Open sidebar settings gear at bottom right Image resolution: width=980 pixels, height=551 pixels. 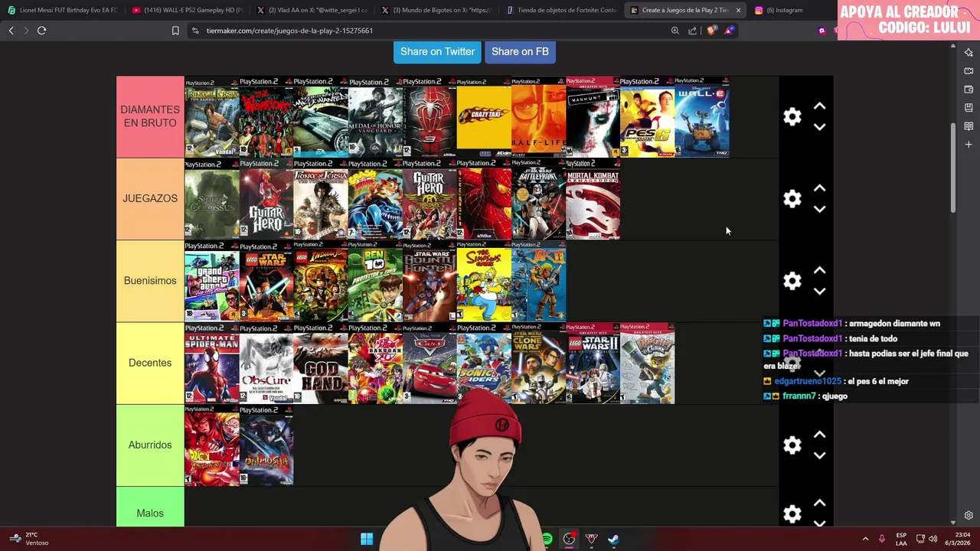[x=969, y=515]
